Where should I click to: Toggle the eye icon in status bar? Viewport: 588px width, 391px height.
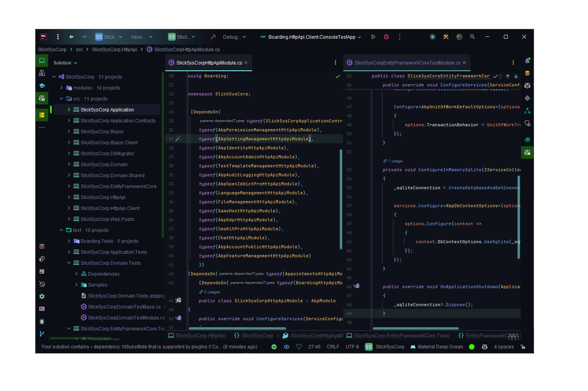click(287, 347)
